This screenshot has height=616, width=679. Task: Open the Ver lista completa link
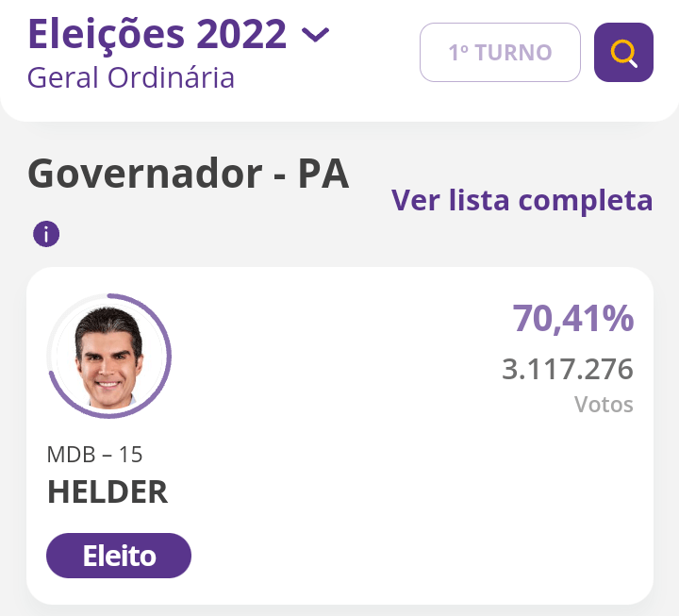(x=522, y=200)
